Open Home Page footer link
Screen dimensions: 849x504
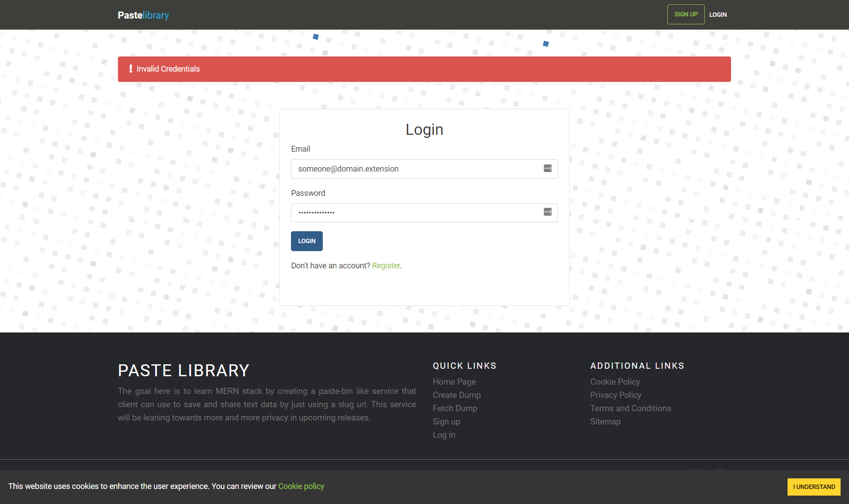[454, 382]
